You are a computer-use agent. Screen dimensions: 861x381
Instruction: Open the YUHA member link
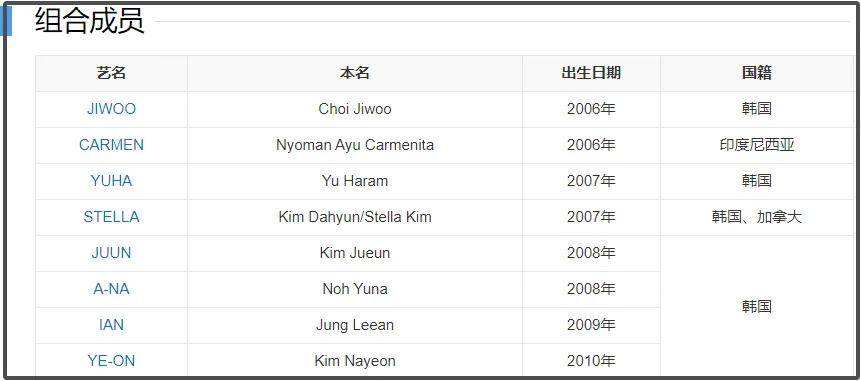click(x=111, y=181)
